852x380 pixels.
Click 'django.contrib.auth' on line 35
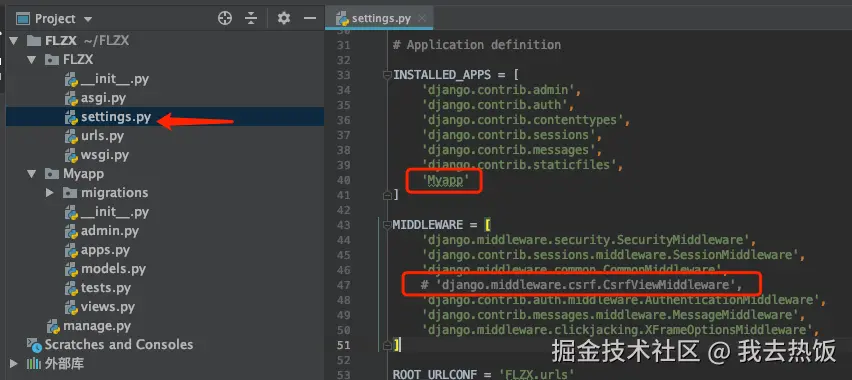click(x=494, y=105)
